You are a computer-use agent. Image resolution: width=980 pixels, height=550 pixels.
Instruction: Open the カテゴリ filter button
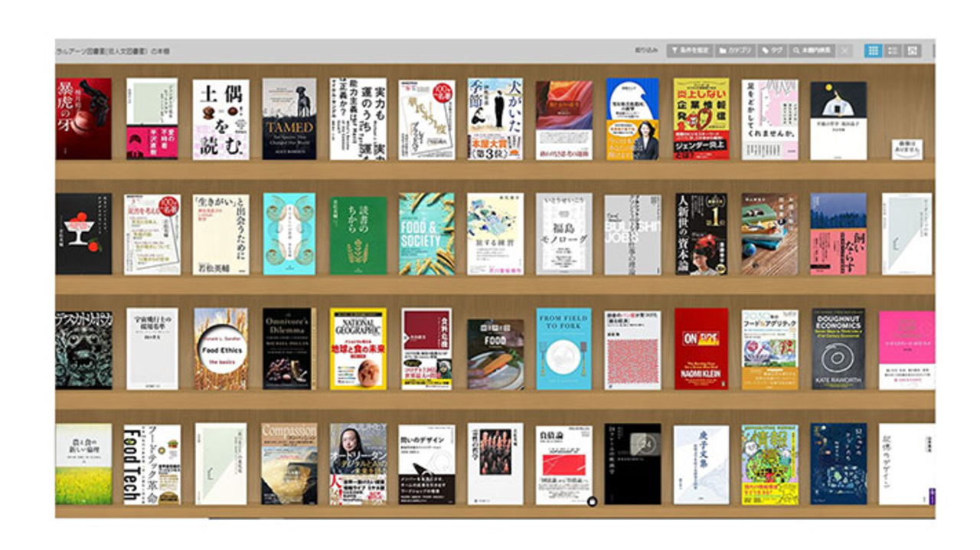pos(734,51)
